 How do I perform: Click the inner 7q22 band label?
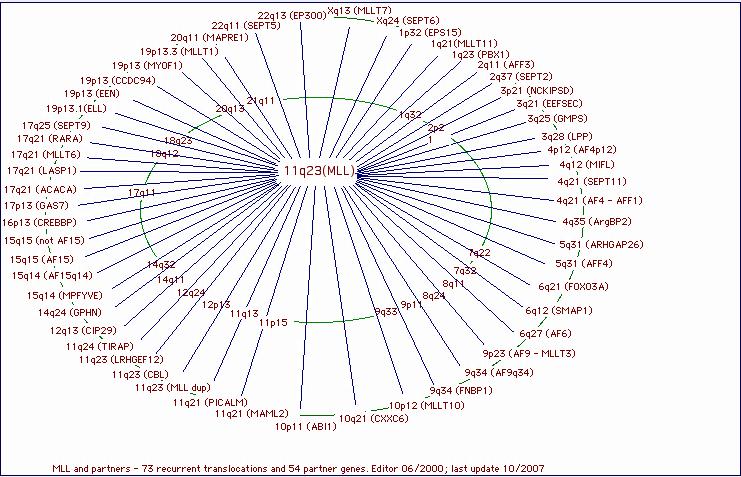pyautogui.click(x=480, y=253)
